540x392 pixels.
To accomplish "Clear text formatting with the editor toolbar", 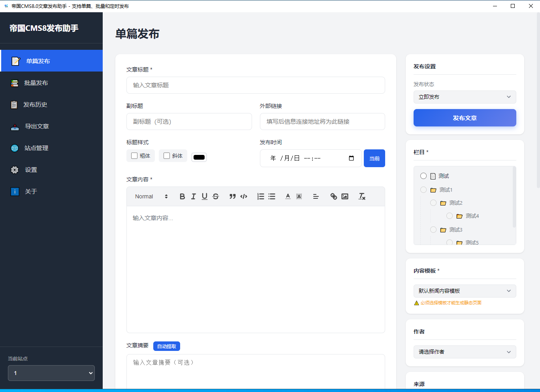I will (361, 196).
